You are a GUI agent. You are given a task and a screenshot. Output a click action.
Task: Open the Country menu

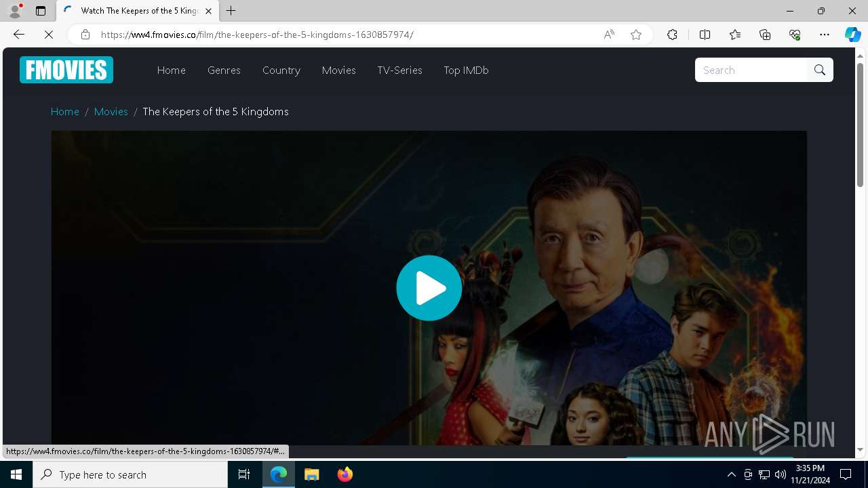pyautogui.click(x=281, y=70)
